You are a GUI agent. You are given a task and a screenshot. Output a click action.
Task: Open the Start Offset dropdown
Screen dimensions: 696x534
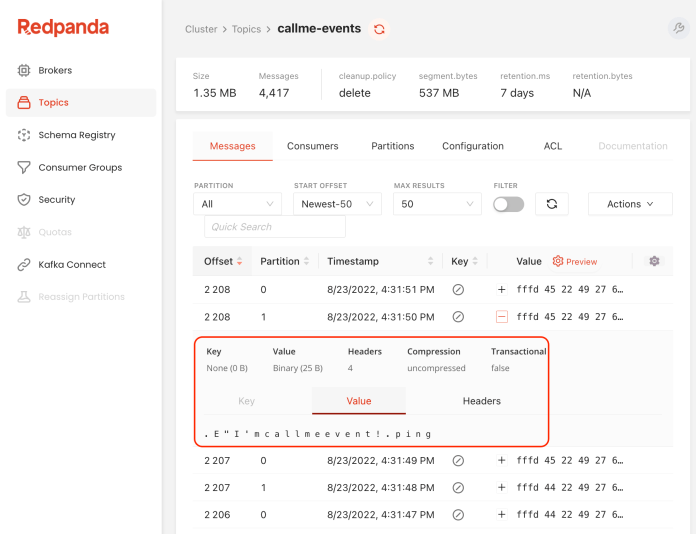337,204
